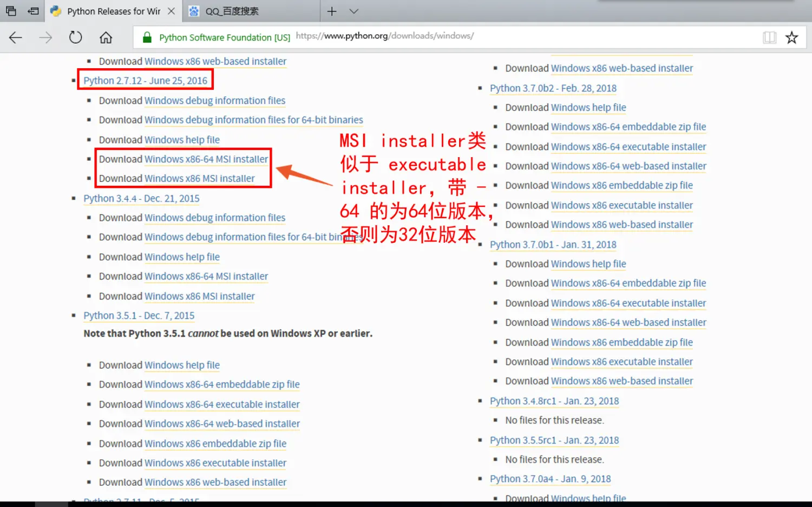Download 3.7.0b2 Windows x86-64 web-based installer
The width and height of the screenshot is (812, 507).
coord(628,166)
